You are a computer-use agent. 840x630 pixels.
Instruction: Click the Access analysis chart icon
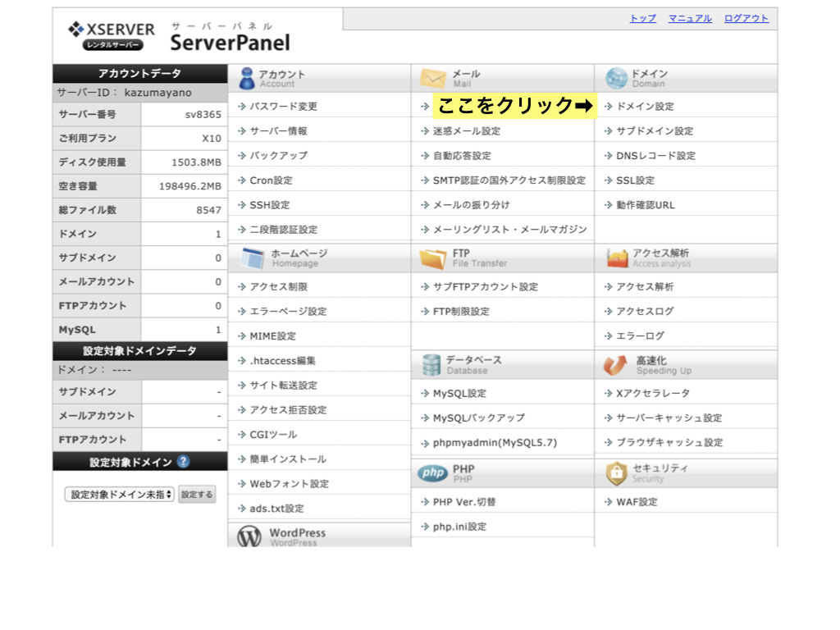[617, 258]
